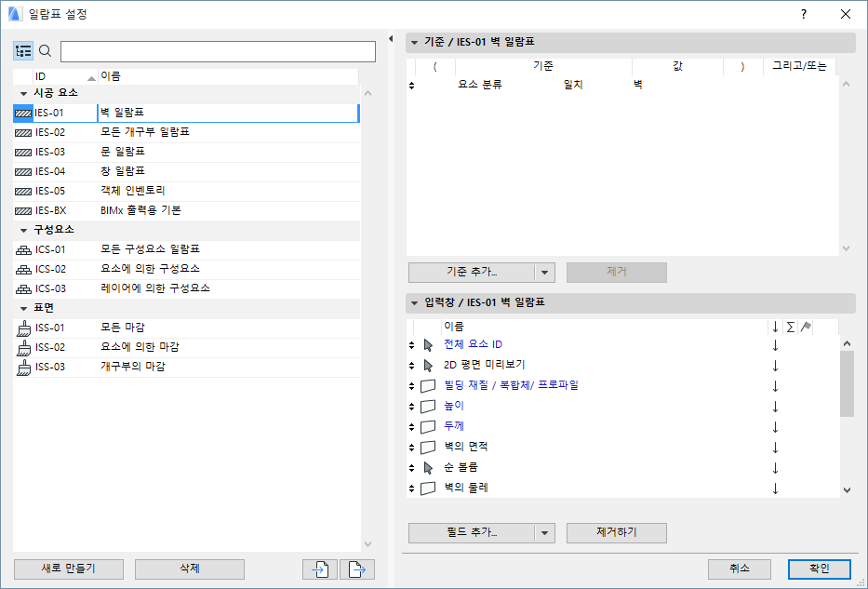Collapse the 시공 요소 group
This screenshot has width=868, height=589.
click(24, 94)
